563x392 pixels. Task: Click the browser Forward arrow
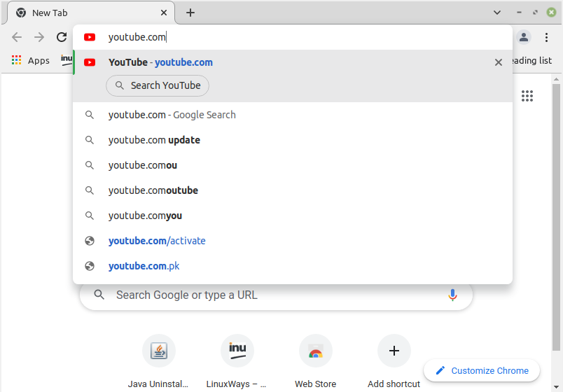[39, 37]
